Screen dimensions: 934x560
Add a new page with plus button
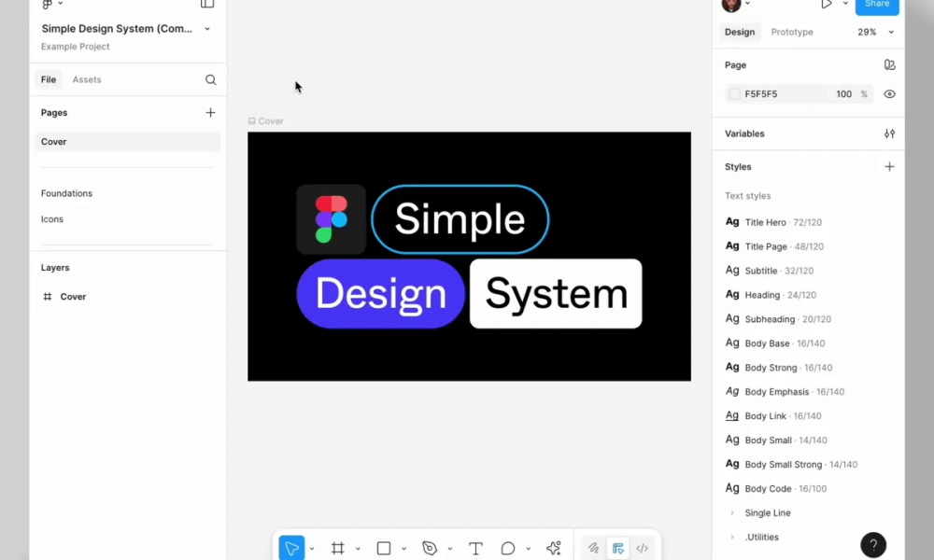pyautogui.click(x=210, y=113)
